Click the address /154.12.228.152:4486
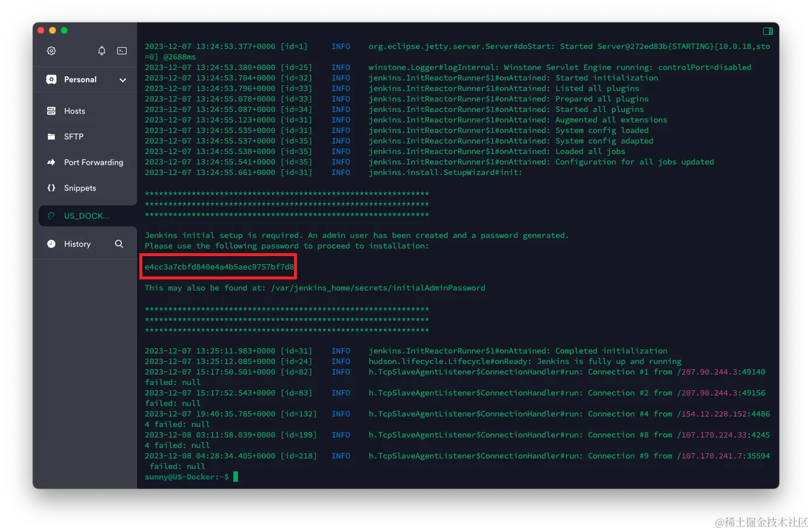Viewport: 812px width, 532px height. click(x=723, y=414)
